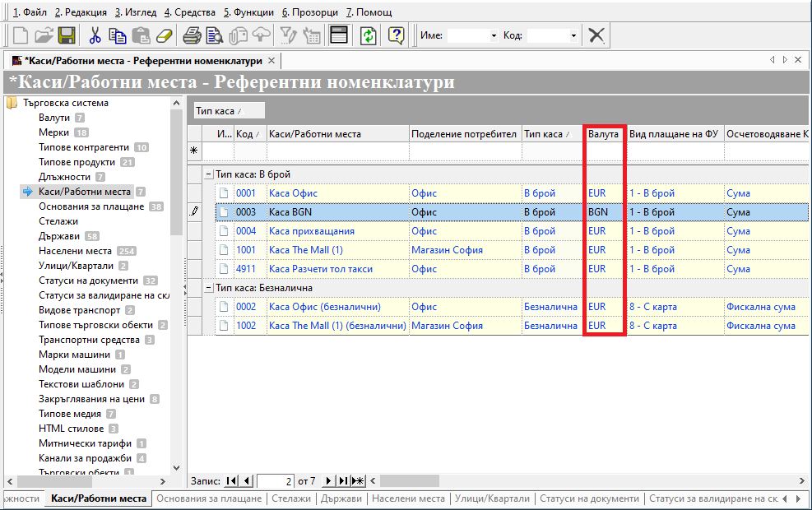Click the record number input field

click(x=276, y=480)
